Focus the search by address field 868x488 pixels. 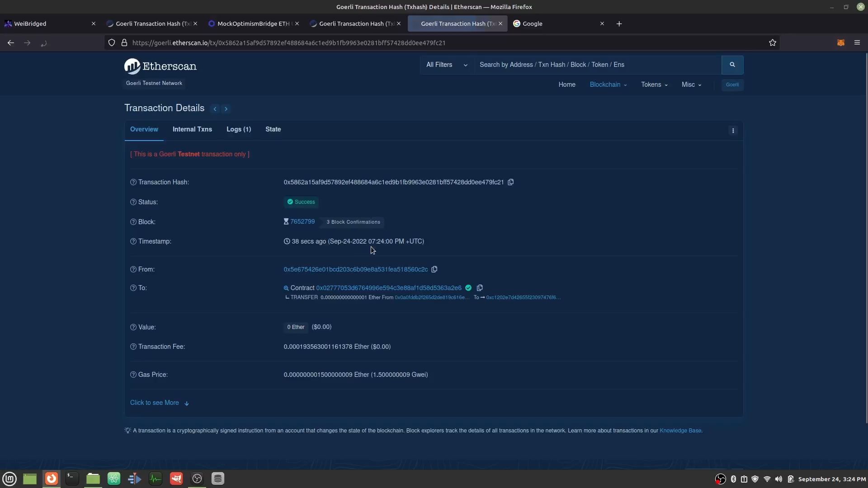coord(598,65)
